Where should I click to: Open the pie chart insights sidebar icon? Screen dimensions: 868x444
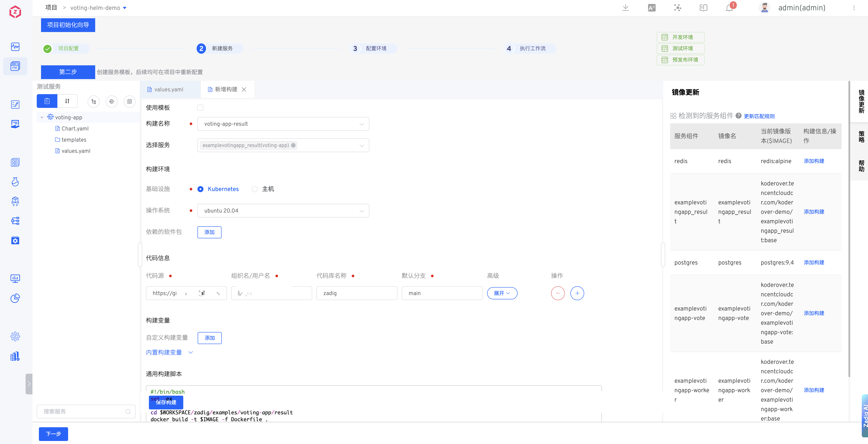15,298
